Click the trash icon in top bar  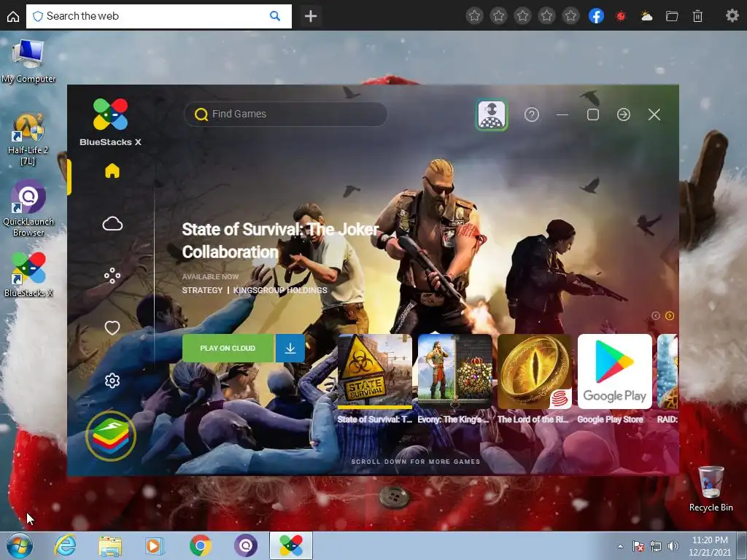[697, 16]
